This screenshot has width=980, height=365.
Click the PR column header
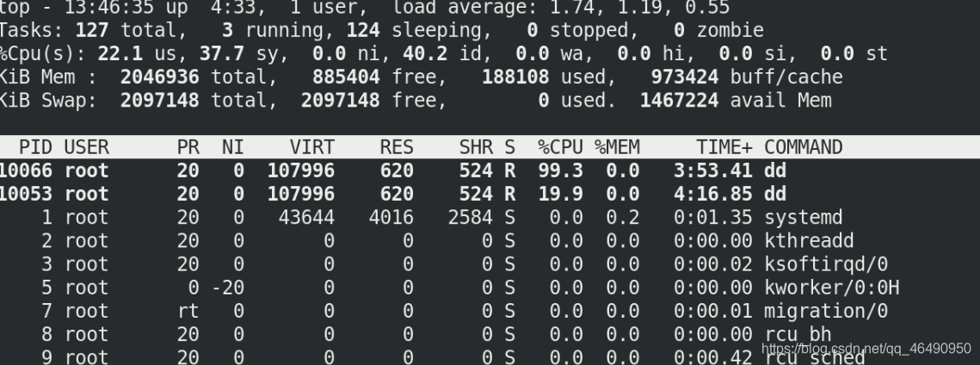pyautogui.click(x=188, y=147)
